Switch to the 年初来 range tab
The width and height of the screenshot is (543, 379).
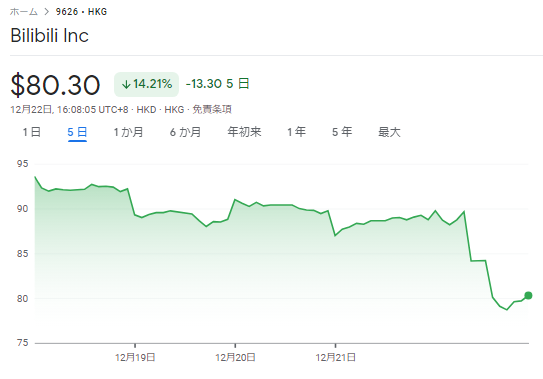pos(244,132)
